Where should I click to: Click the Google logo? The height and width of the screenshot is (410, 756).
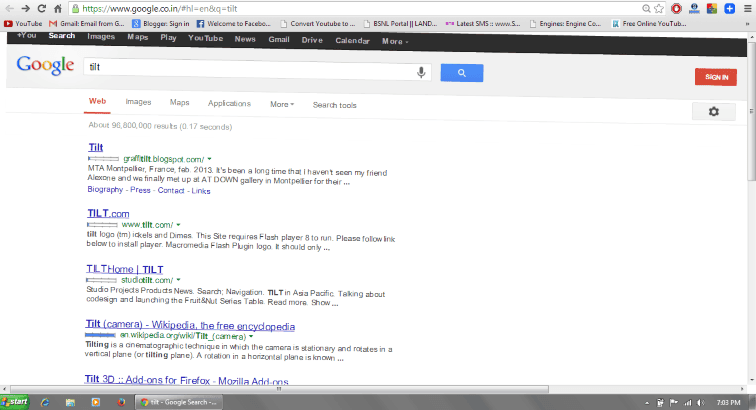(45, 65)
